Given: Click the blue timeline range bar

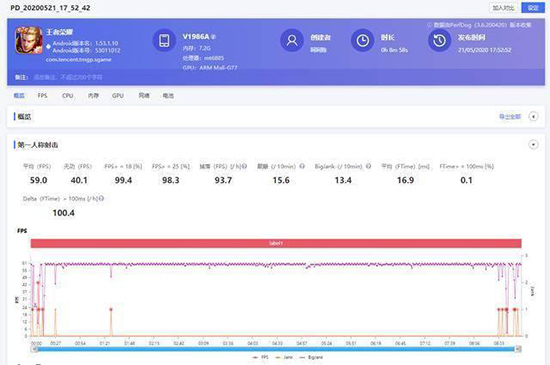Looking at the screenshot, I should click(x=276, y=349).
